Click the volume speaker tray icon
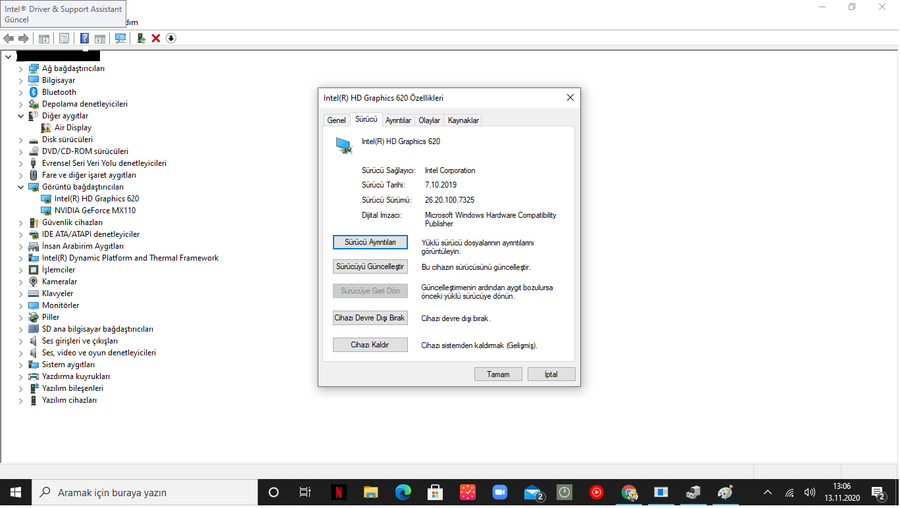900x508 pixels. [x=809, y=493]
